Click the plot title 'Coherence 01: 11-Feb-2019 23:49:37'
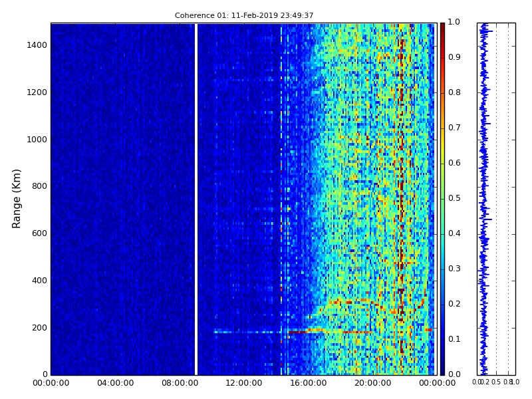 (x=244, y=15)
